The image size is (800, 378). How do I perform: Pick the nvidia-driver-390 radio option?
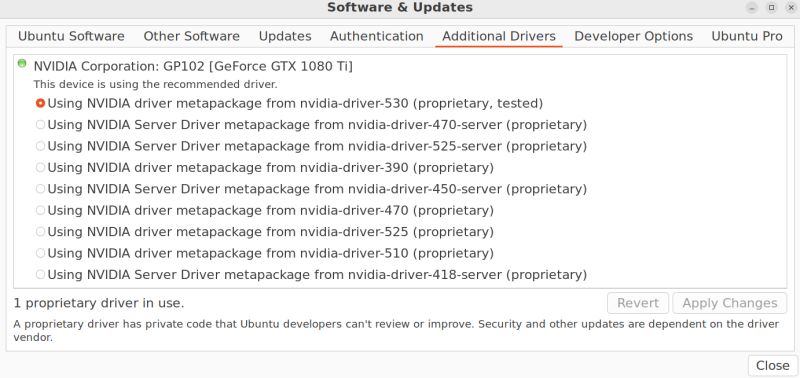click(40, 168)
